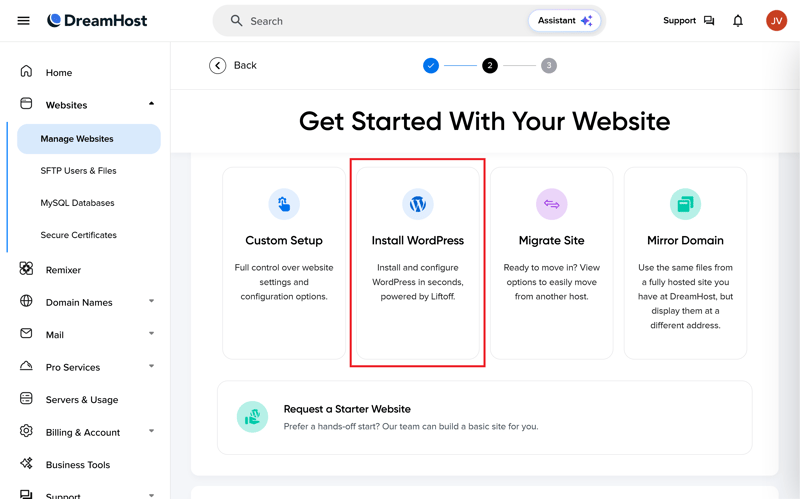This screenshot has width=800, height=499.
Task: Click the Servers & Usage icon
Action: pos(26,398)
